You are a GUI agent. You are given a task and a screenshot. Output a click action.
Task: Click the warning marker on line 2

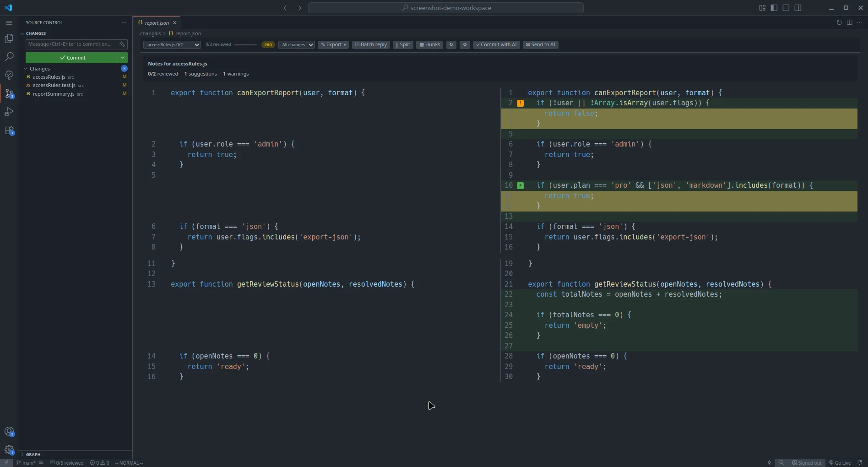pos(521,103)
